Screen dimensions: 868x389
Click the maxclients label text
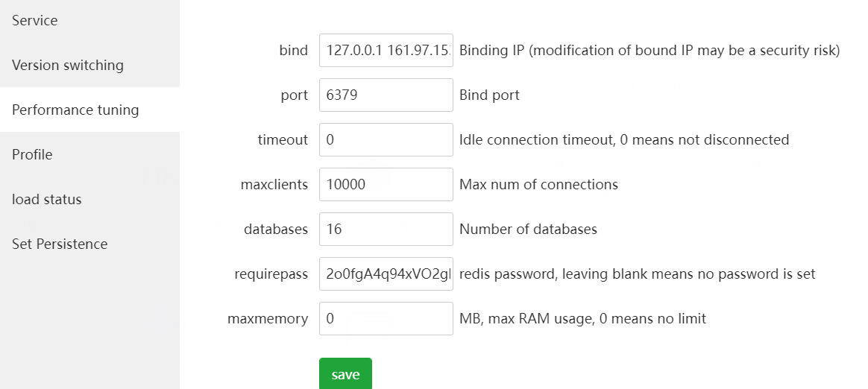tap(274, 185)
